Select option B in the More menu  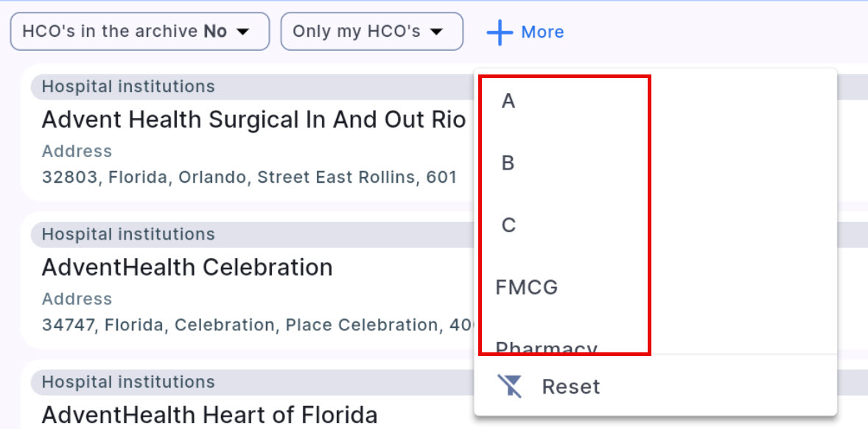(x=508, y=163)
